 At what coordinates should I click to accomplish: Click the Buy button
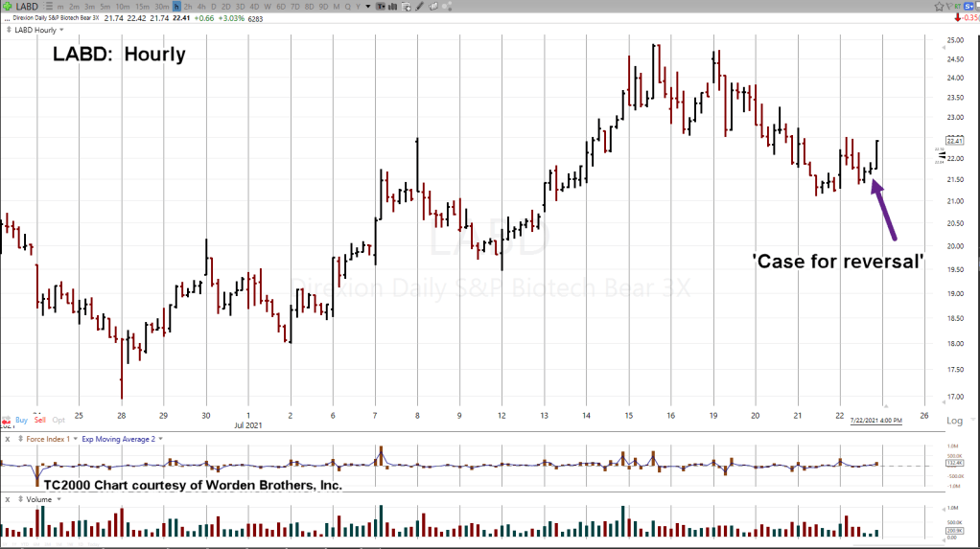(x=20, y=420)
